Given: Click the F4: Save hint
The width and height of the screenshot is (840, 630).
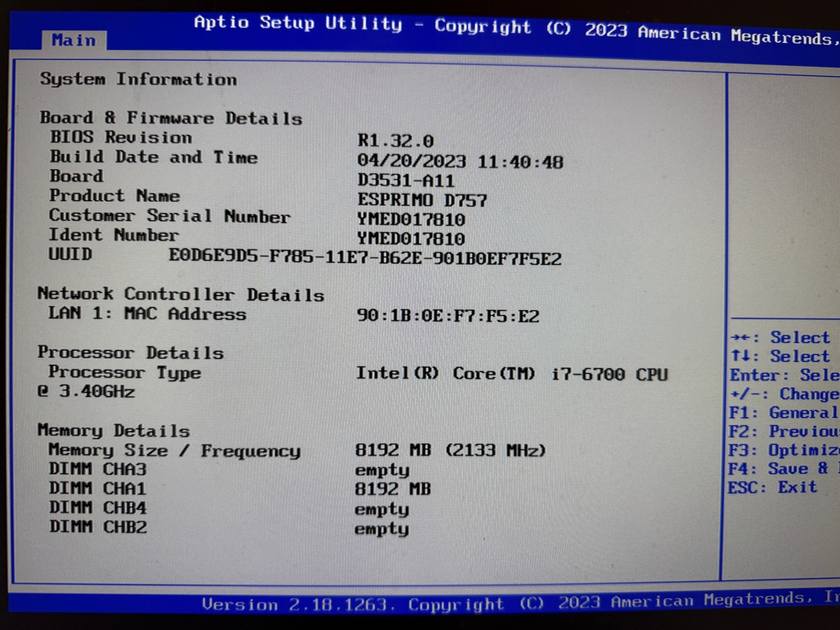Looking at the screenshot, I should click(784, 468).
